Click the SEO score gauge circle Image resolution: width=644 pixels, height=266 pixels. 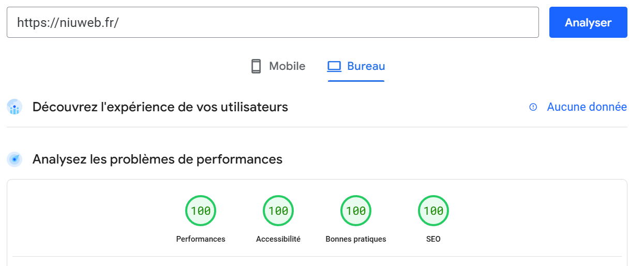click(x=433, y=211)
